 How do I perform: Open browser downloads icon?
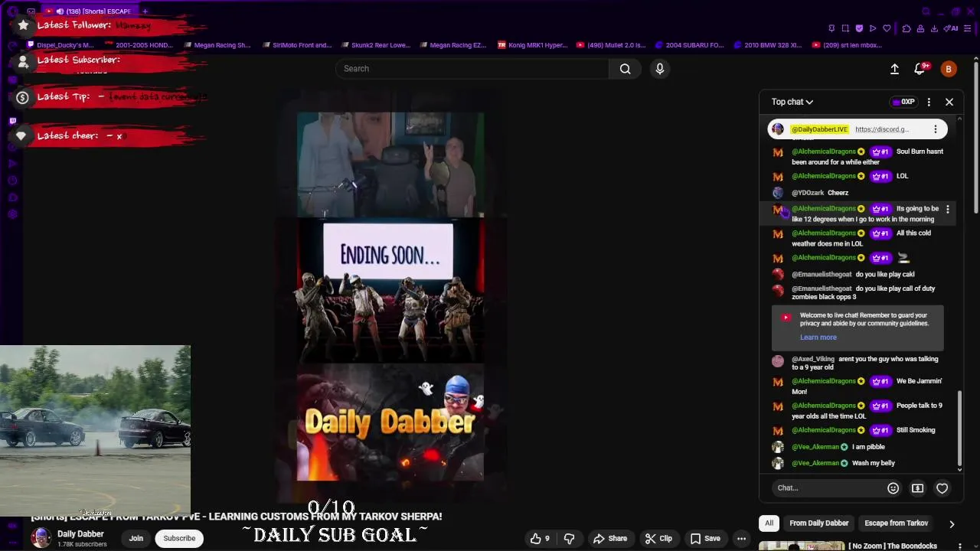click(934, 29)
